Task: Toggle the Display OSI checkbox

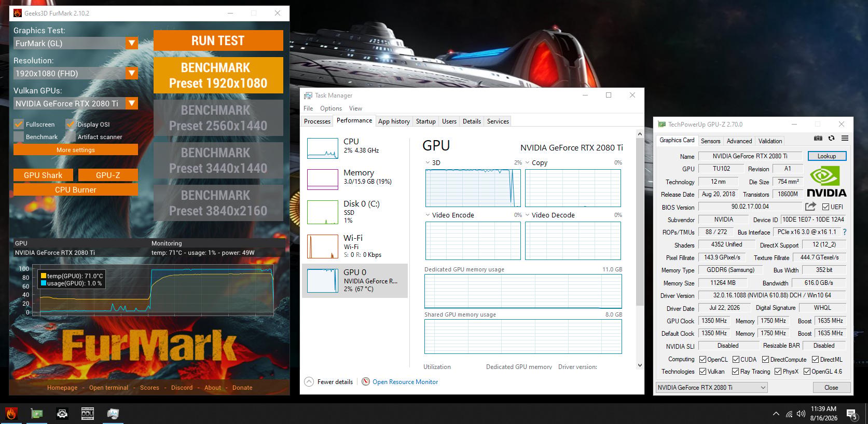Action: [x=71, y=124]
